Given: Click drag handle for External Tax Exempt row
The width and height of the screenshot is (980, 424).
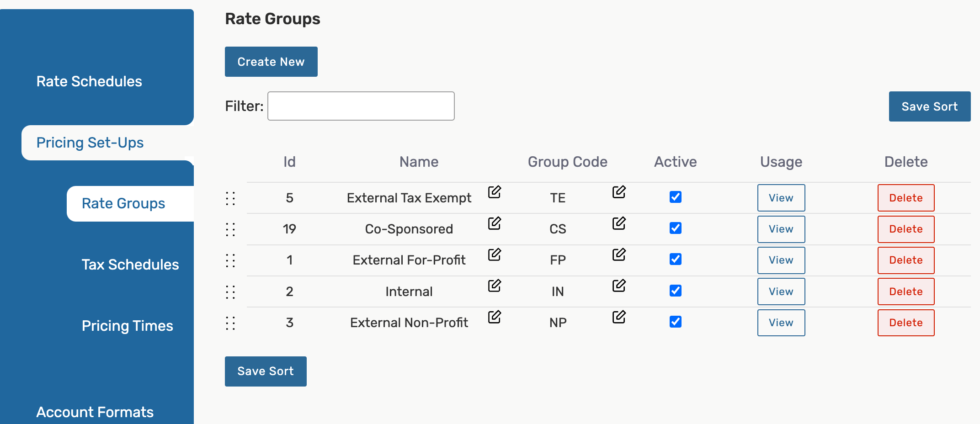Looking at the screenshot, I should [230, 198].
